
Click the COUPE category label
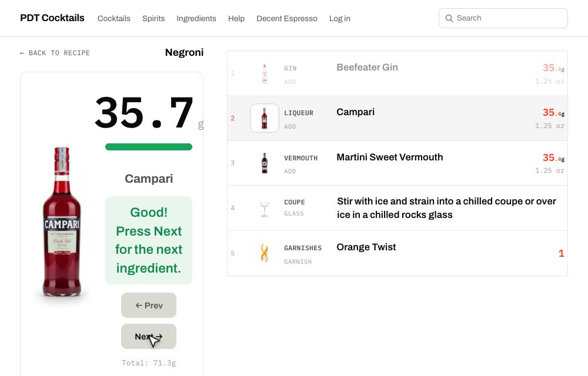(295, 202)
